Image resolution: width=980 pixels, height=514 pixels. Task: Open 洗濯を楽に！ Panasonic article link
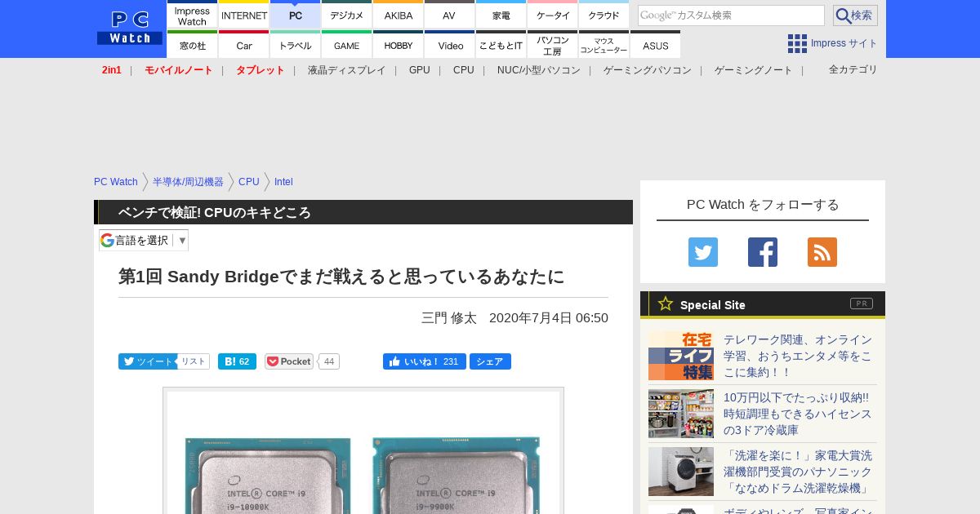click(798, 472)
